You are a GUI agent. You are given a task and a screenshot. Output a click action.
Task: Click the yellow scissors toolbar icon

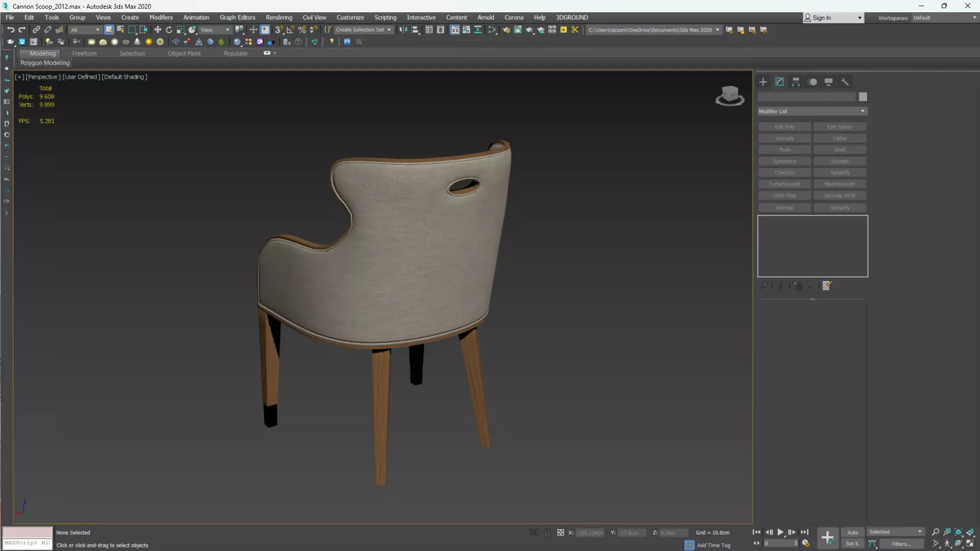(575, 30)
